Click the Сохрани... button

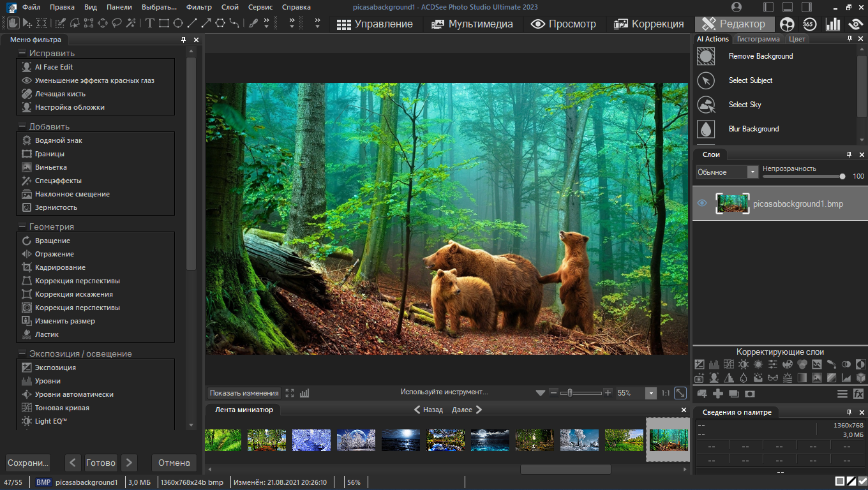pyautogui.click(x=27, y=463)
